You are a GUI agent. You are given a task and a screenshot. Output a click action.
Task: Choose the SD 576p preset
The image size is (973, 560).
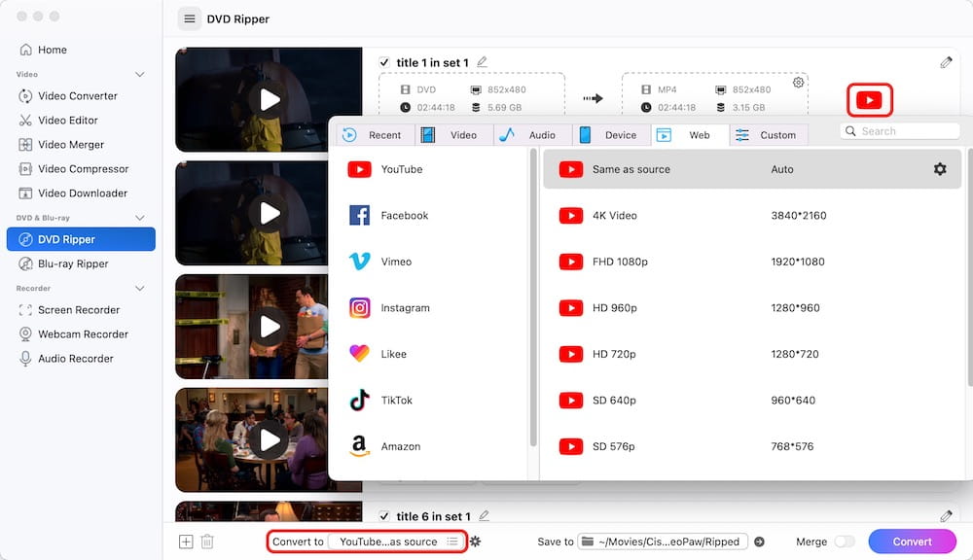[x=752, y=446]
